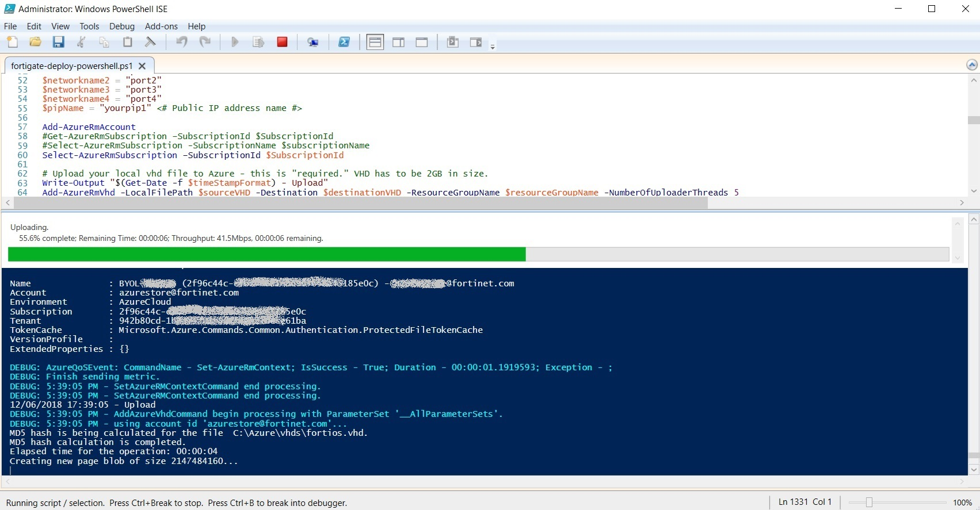The height and width of the screenshot is (510, 980).
Task: Save the script with the floppy disk icon
Action: click(x=58, y=42)
